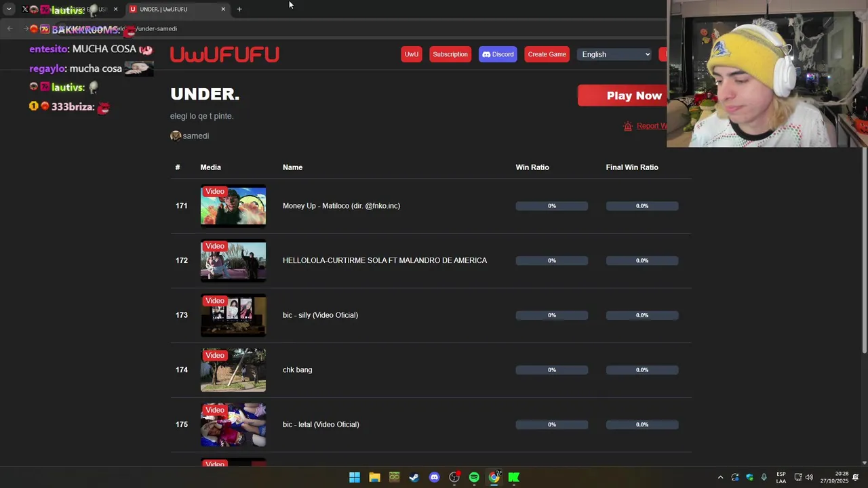Open the volume tray icon

(809, 477)
